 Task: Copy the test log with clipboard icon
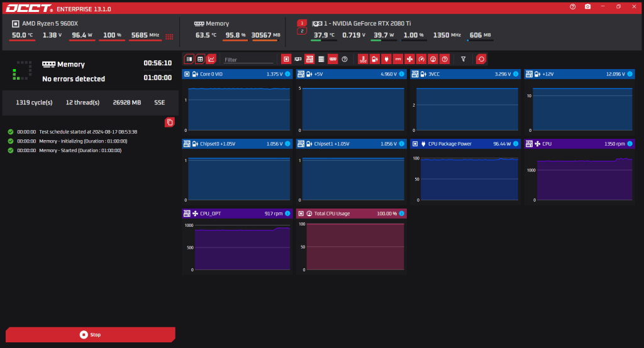click(x=170, y=122)
